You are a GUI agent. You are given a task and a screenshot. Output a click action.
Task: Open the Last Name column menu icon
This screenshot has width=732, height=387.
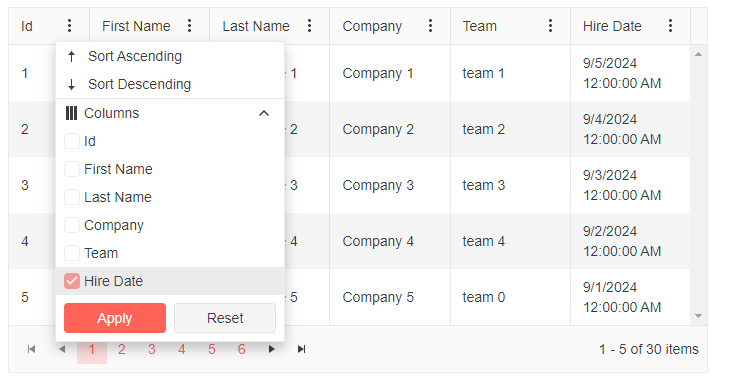coord(310,26)
